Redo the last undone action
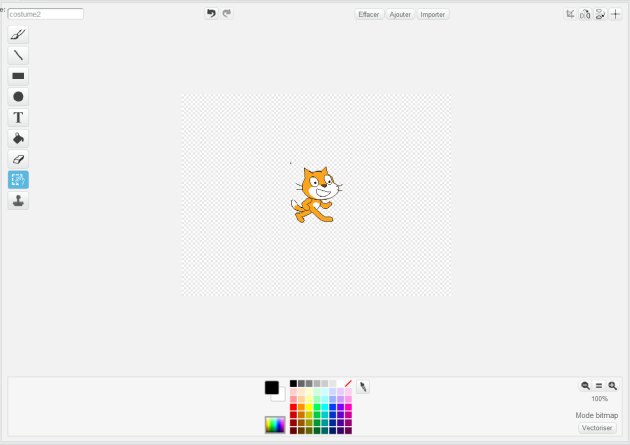Viewport: 630px width, 445px height. pyautogui.click(x=226, y=13)
